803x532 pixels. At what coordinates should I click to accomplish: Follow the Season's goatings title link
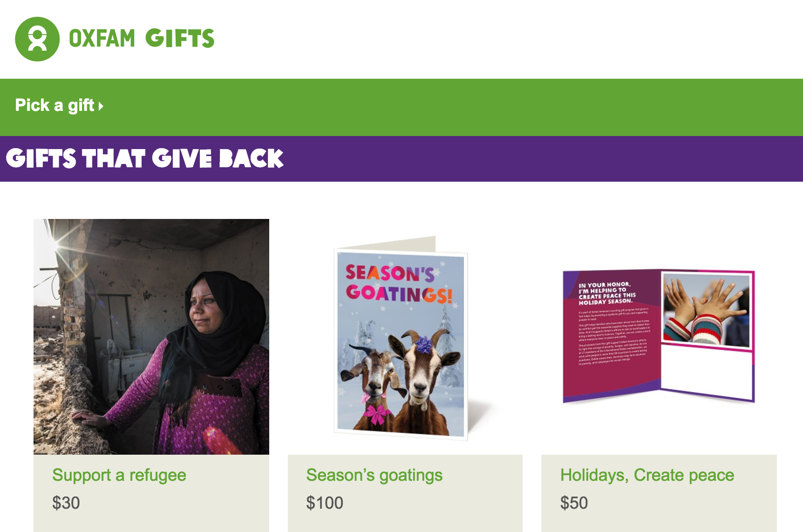click(374, 475)
